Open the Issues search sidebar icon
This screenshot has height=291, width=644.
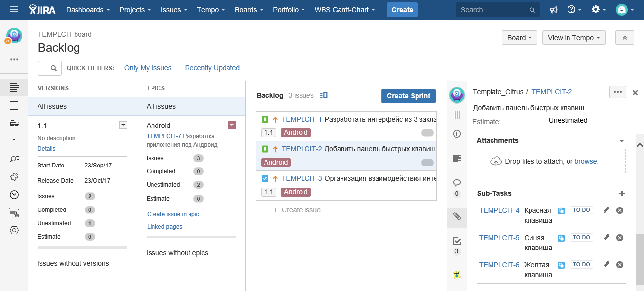14,159
